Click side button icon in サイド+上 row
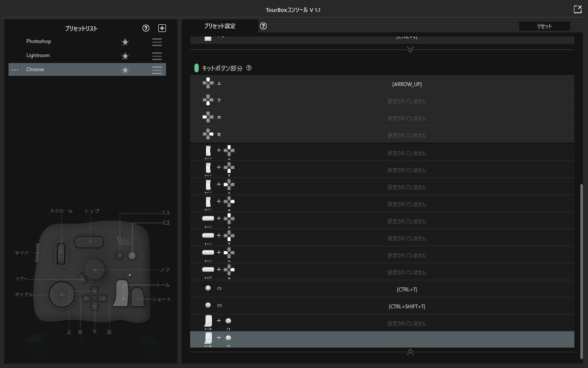Image resolution: width=588 pixels, height=368 pixels. point(208,151)
